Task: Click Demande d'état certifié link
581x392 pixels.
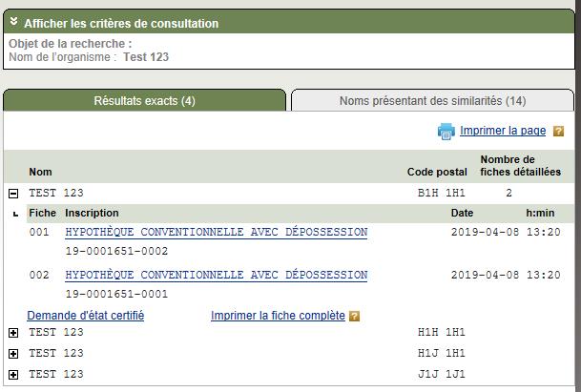Action: click(85, 316)
